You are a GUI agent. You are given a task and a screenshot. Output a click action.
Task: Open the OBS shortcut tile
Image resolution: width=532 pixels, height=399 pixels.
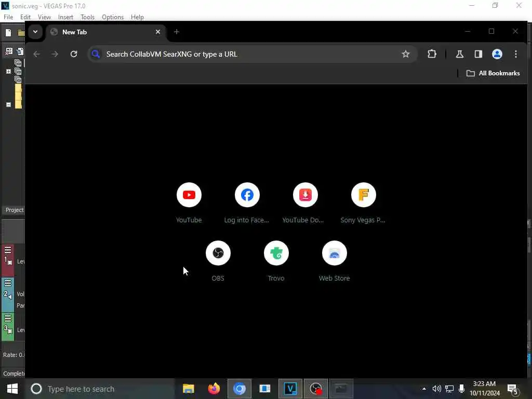coord(218,261)
